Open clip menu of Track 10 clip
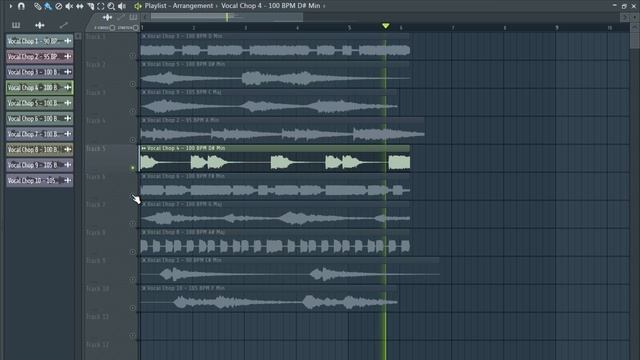This screenshot has height=360, width=640. point(144,288)
